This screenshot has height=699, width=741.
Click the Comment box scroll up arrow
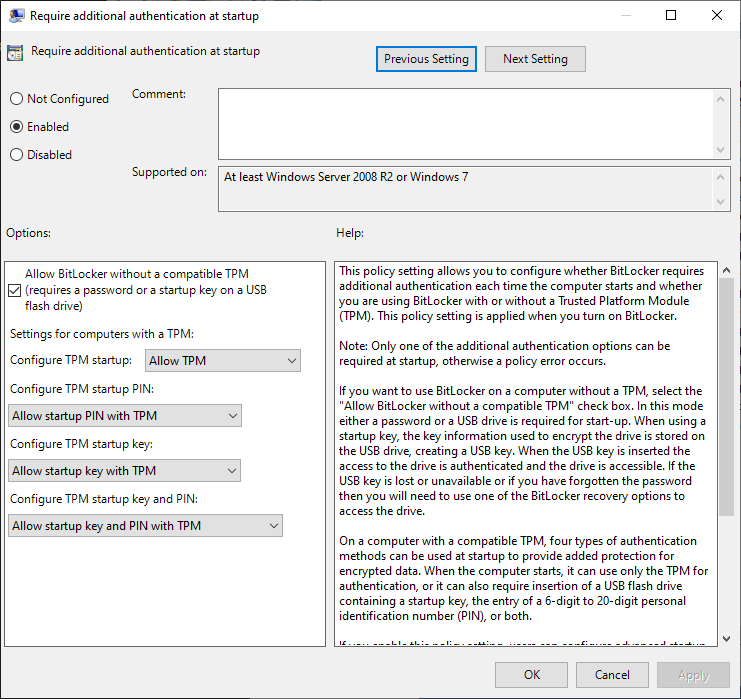pos(721,99)
